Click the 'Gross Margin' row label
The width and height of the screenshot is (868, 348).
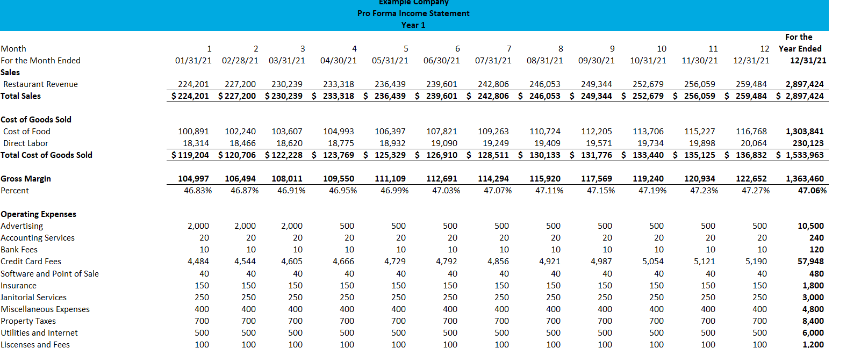pos(26,179)
